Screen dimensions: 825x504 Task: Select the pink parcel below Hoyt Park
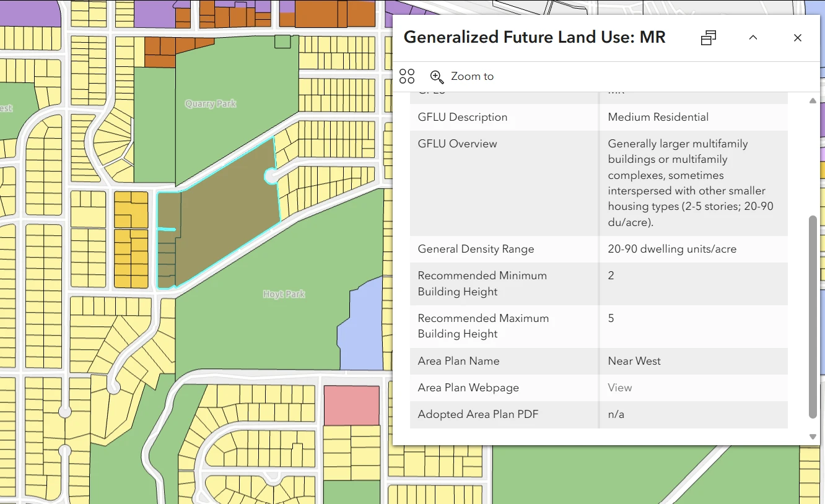(351, 406)
